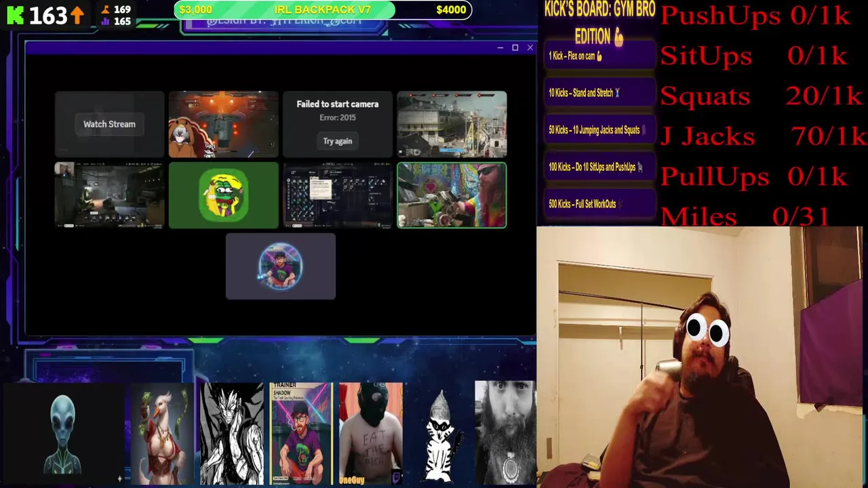868x488 pixels.
Task: Click Try again on camera error
Action: point(338,141)
